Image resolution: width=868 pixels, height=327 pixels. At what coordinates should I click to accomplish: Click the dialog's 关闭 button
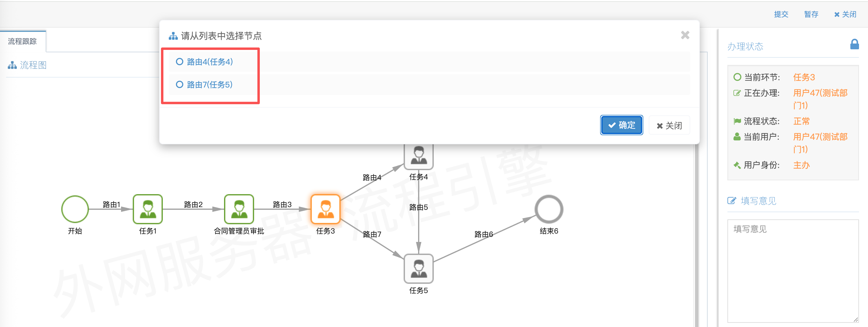[669, 125]
